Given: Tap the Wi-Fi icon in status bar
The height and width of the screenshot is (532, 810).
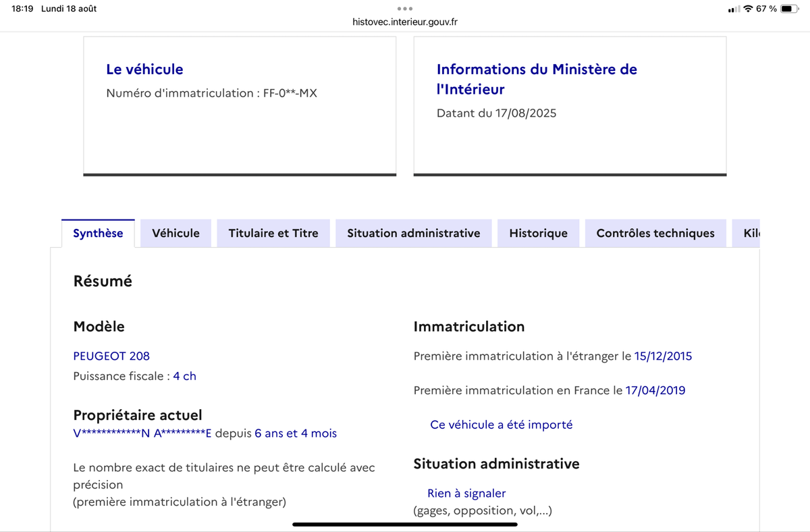Looking at the screenshot, I should tap(748, 9).
